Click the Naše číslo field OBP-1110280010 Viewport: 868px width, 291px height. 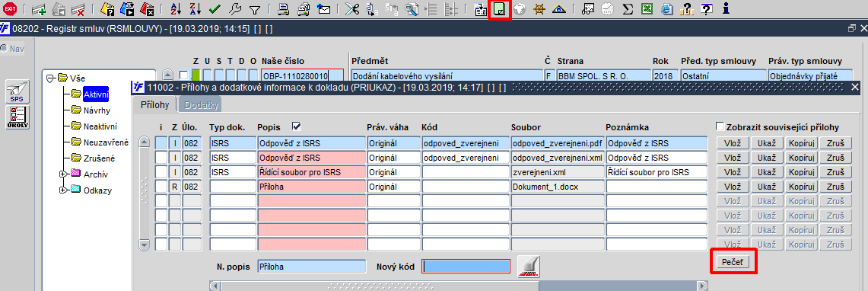[302, 75]
